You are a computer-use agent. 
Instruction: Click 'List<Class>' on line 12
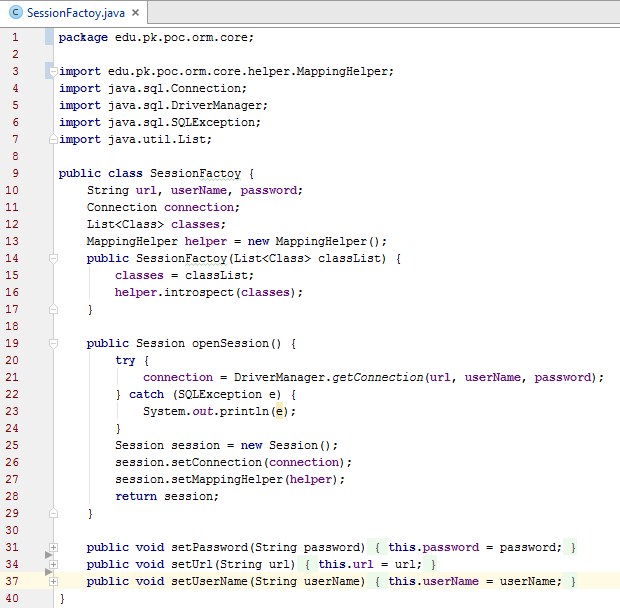tap(125, 224)
